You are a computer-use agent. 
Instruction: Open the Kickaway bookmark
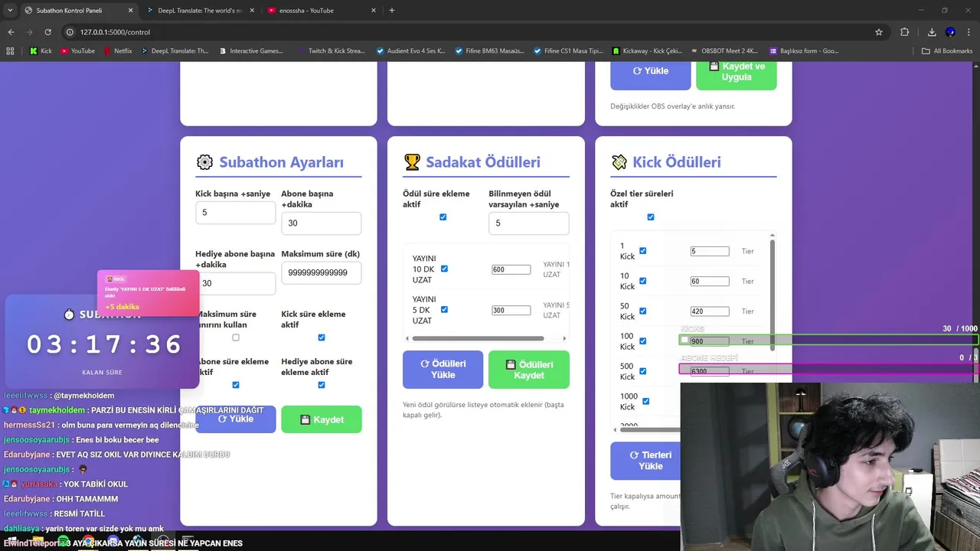647,51
